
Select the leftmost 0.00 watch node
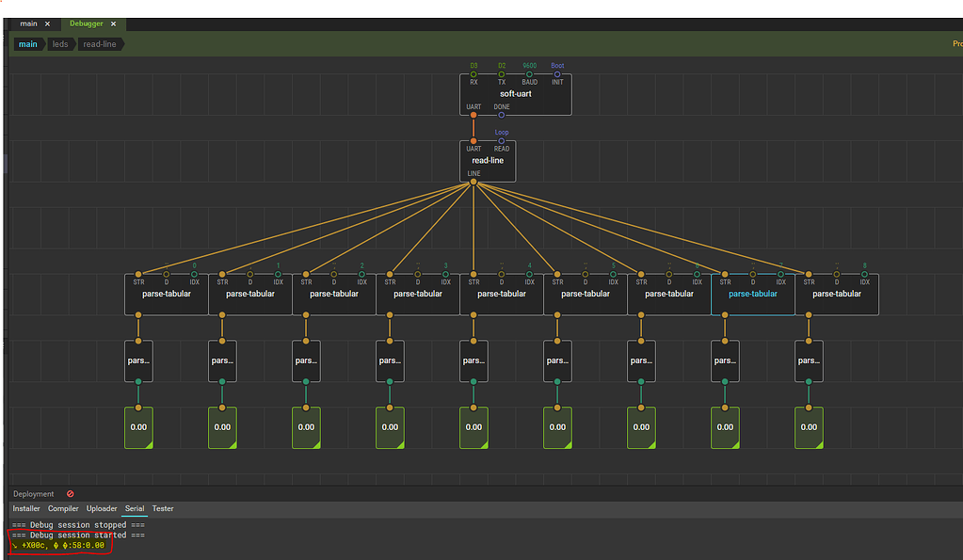[x=138, y=427]
